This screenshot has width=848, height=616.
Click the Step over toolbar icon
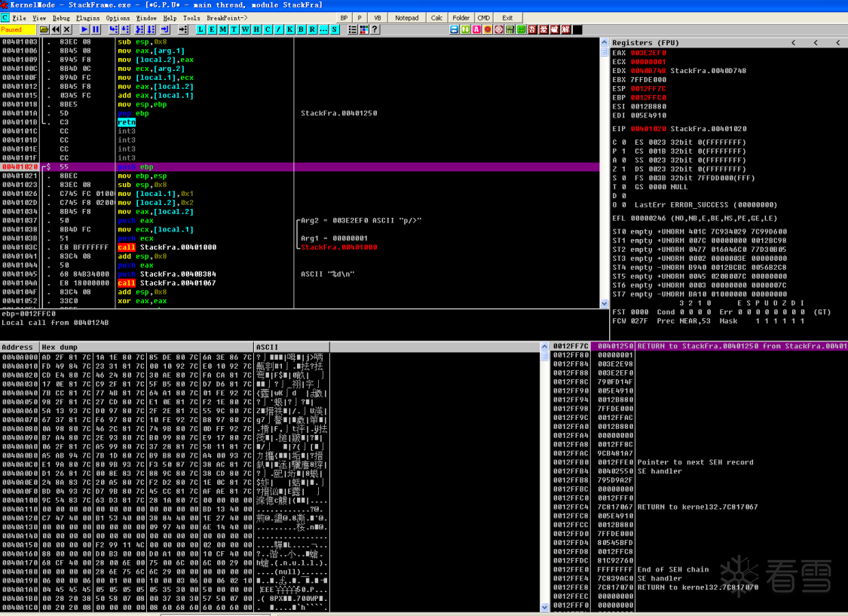[x=125, y=29]
